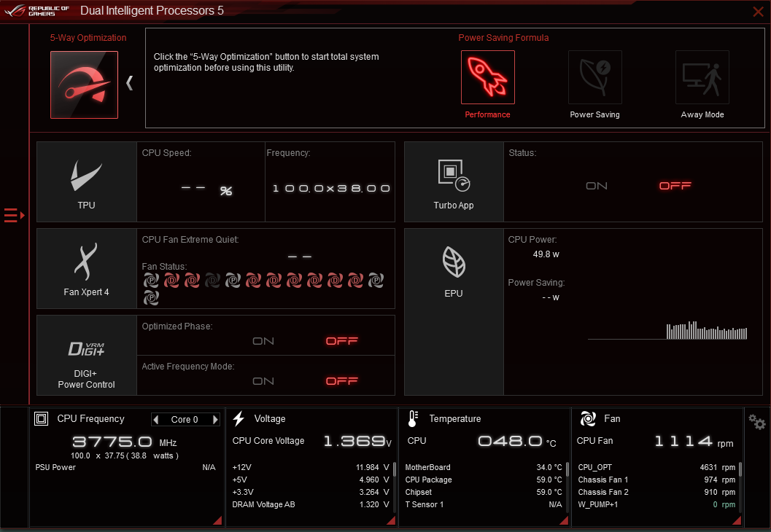Select the Performance rocket mode
Image resolution: width=771 pixels, height=532 pixels.
(488, 77)
